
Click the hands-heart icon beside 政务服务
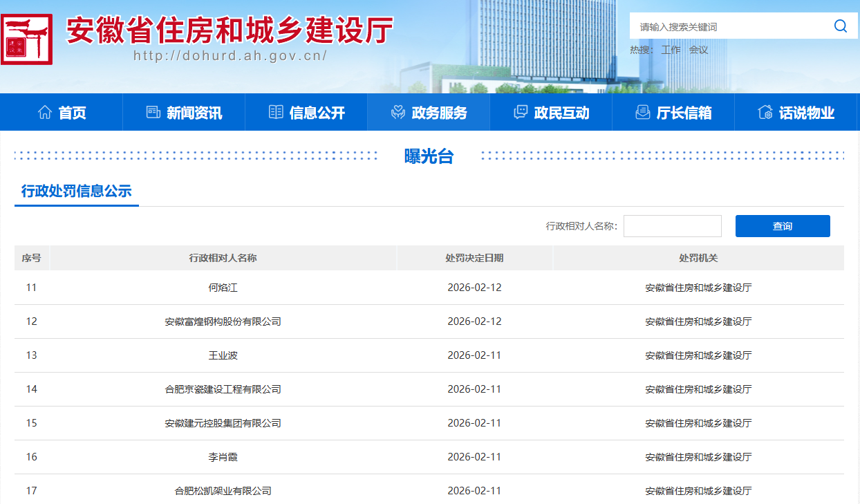pyautogui.click(x=398, y=112)
